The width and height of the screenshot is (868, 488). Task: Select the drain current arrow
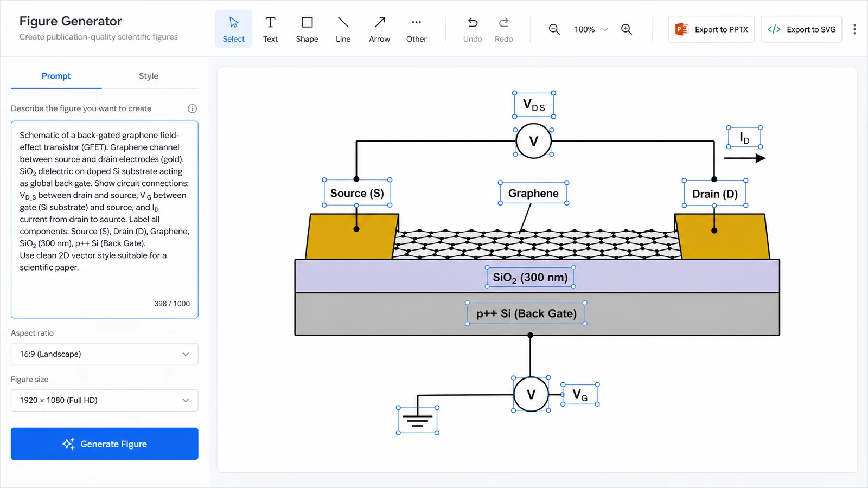click(744, 158)
